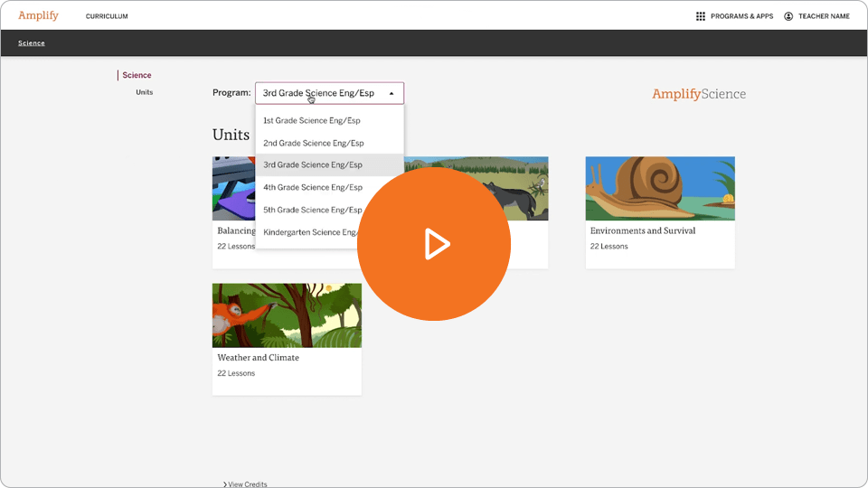Click the Amplify logo in the header
The height and width of the screenshot is (488, 868).
[38, 15]
